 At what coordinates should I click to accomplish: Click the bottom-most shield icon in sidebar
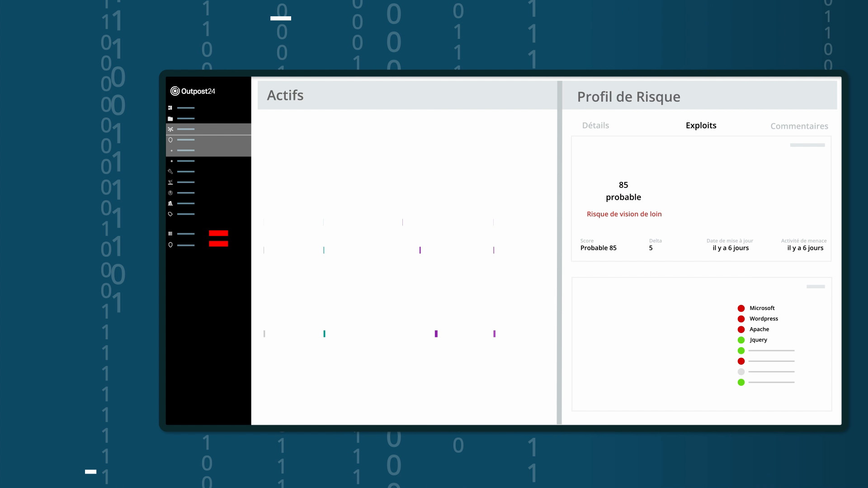click(170, 245)
